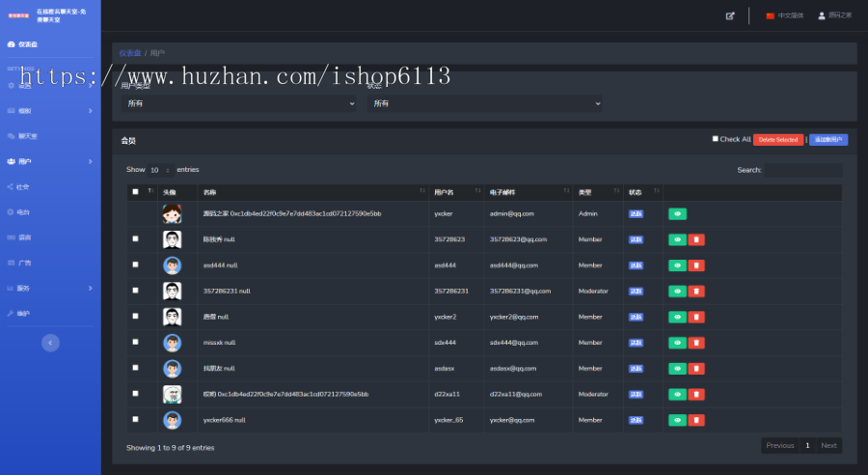Click email asdasx@qq.com
This screenshot has width=868, height=475.
pos(513,369)
